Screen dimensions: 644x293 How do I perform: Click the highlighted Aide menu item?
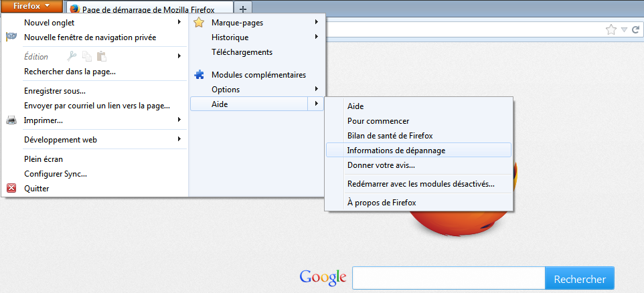pyautogui.click(x=249, y=104)
